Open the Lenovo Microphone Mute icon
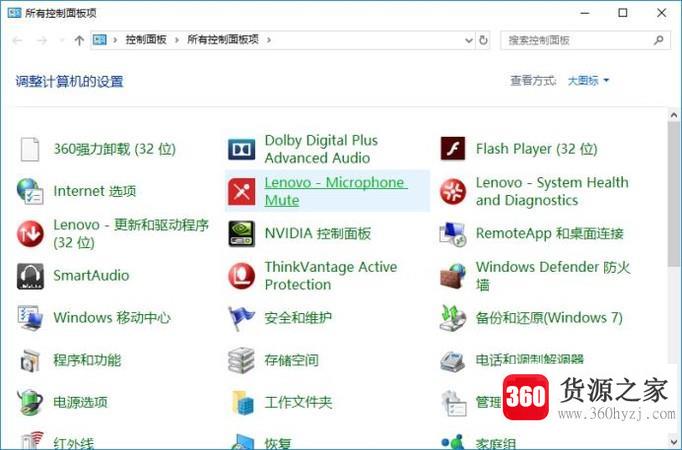 point(241,191)
